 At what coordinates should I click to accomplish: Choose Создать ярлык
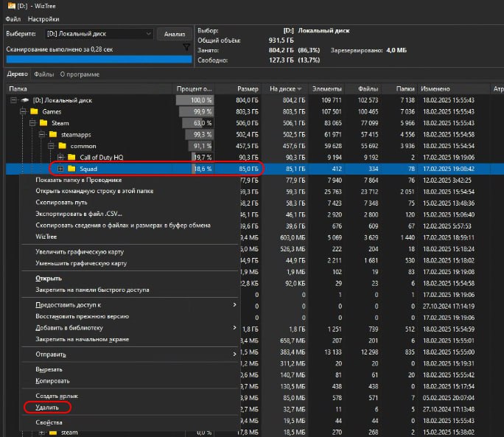pos(57,396)
